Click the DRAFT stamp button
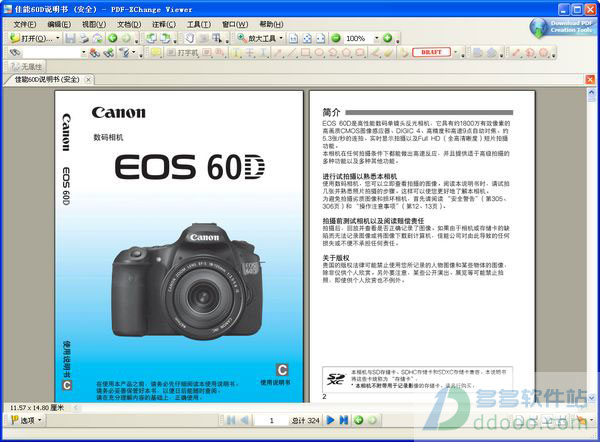600x442 pixels. pyautogui.click(x=431, y=52)
